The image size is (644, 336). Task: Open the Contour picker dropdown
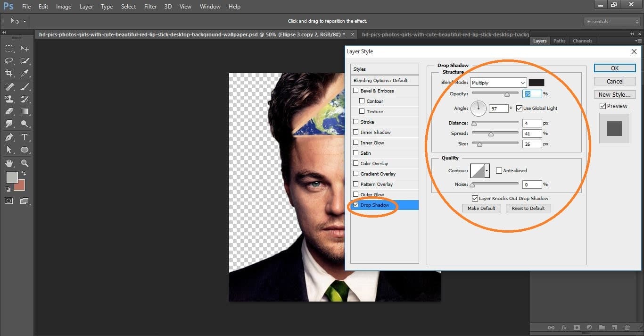(x=487, y=170)
